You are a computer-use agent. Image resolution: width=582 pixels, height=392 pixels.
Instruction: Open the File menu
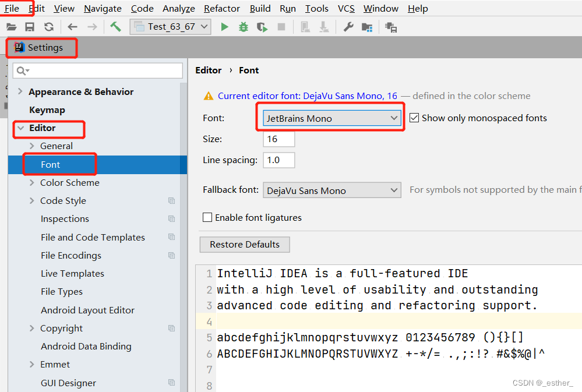(x=12, y=8)
